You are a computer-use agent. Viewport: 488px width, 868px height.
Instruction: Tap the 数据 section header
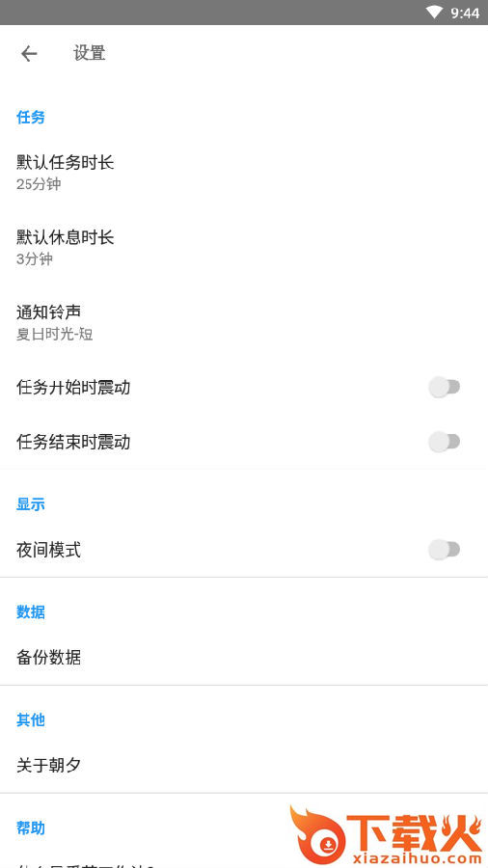coord(31,612)
